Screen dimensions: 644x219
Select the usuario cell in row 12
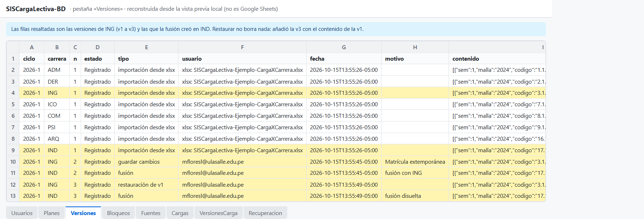click(243, 185)
